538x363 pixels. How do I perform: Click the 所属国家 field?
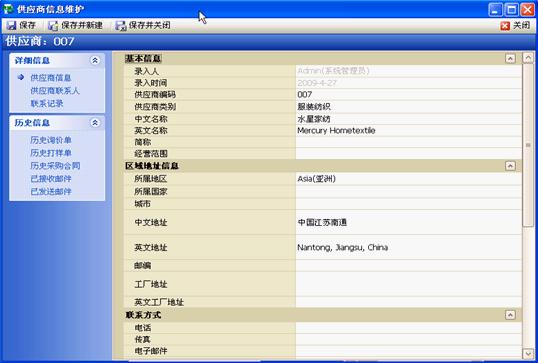pyautogui.click(x=408, y=191)
